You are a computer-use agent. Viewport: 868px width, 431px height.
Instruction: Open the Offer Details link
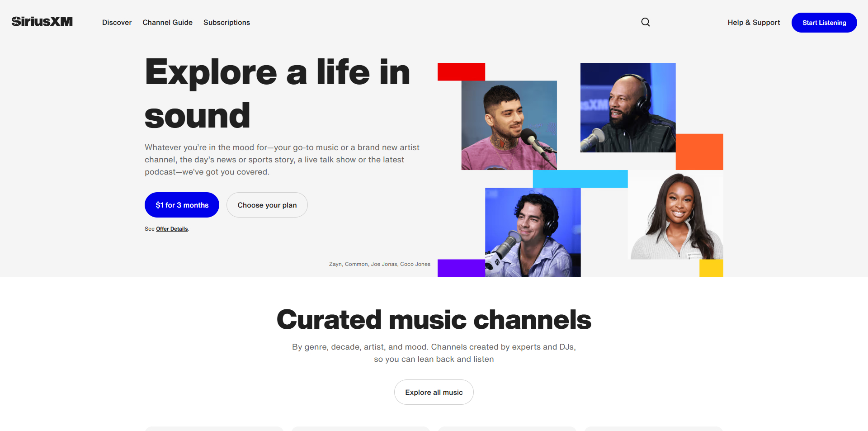coord(172,229)
